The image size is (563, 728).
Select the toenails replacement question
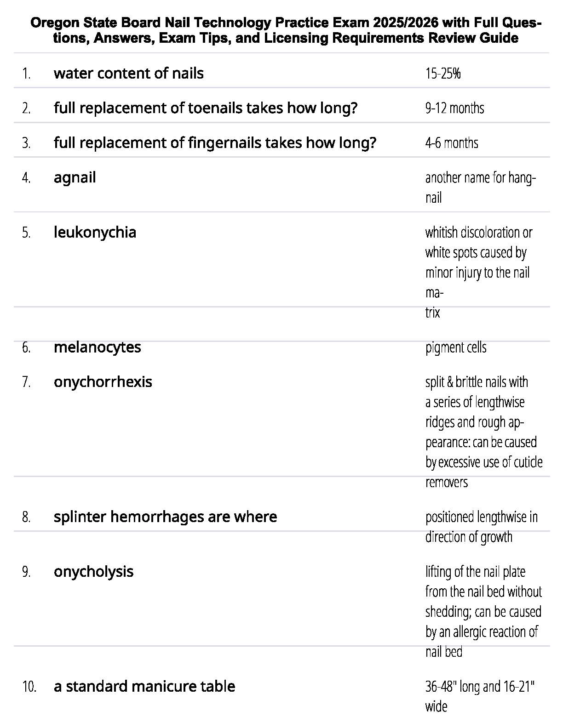point(205,108)
